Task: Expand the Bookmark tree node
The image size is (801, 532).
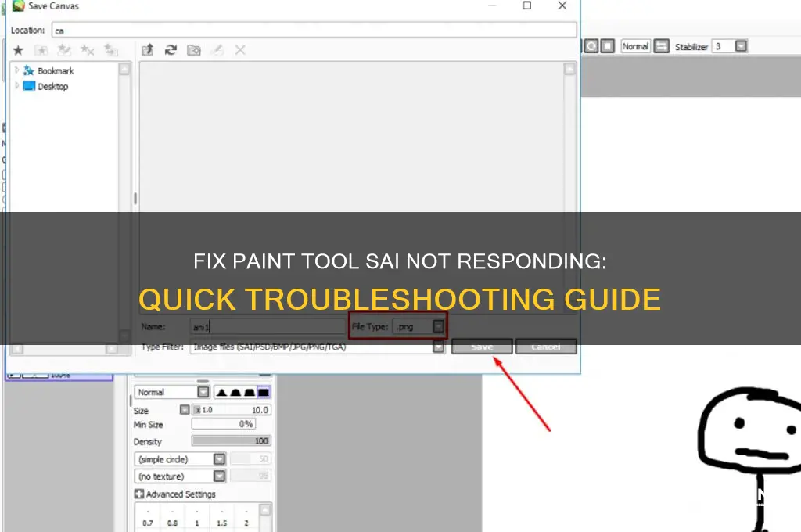Action: click(17, 70)
